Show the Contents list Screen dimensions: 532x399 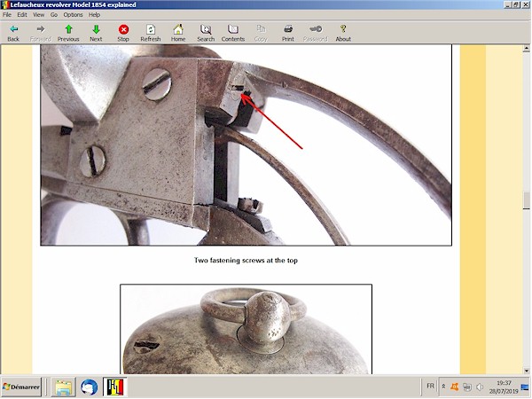(x=233, y=34)
